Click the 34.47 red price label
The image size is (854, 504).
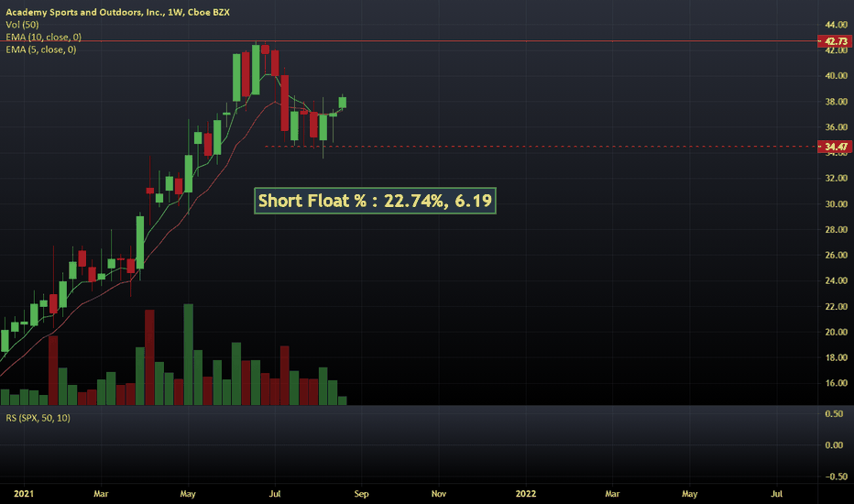pos(835,147)
